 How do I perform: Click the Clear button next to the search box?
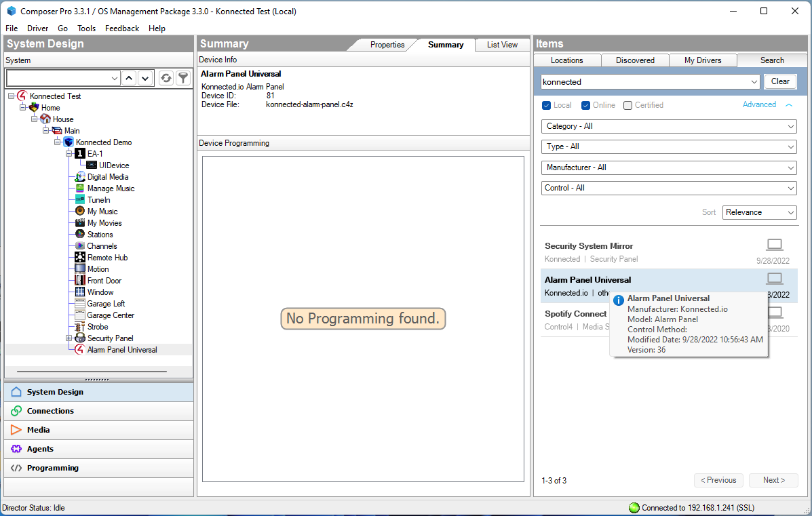coord(780,81)
